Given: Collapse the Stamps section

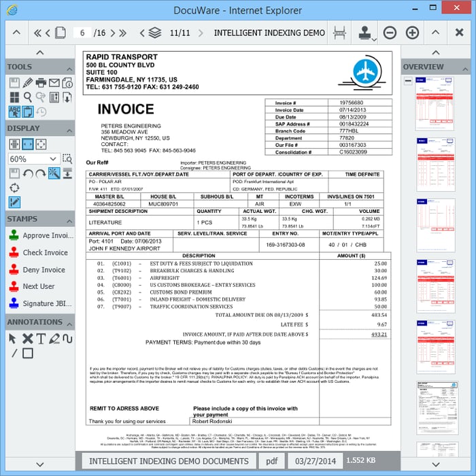Looking at the screenshot, I should pos(68,219).
